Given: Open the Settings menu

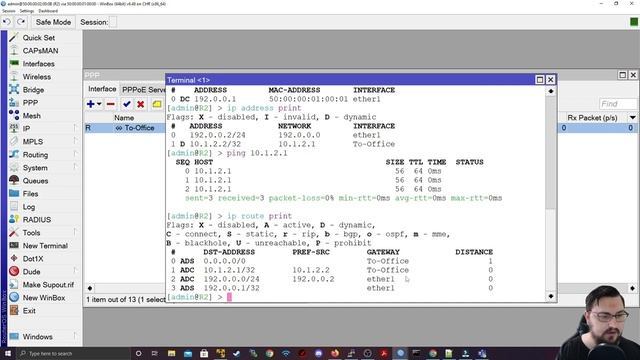Looking at the screenshot, I should click(27, 11).
